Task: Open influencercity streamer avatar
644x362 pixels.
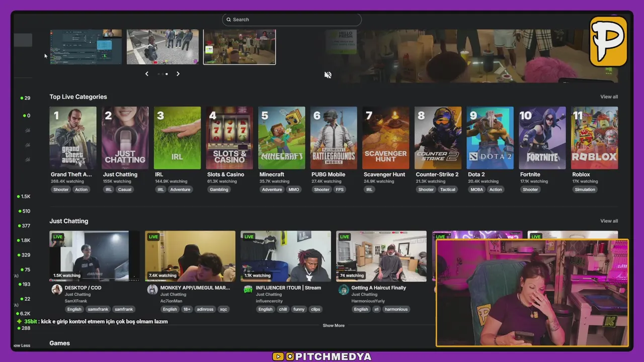Action: pyautogui.click(x=248, y=290)
